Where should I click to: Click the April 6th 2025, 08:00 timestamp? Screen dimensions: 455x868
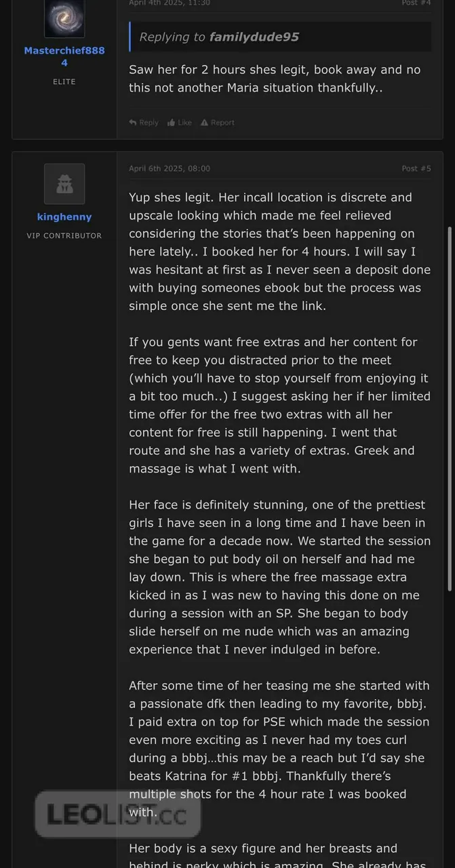coord(170,168)
